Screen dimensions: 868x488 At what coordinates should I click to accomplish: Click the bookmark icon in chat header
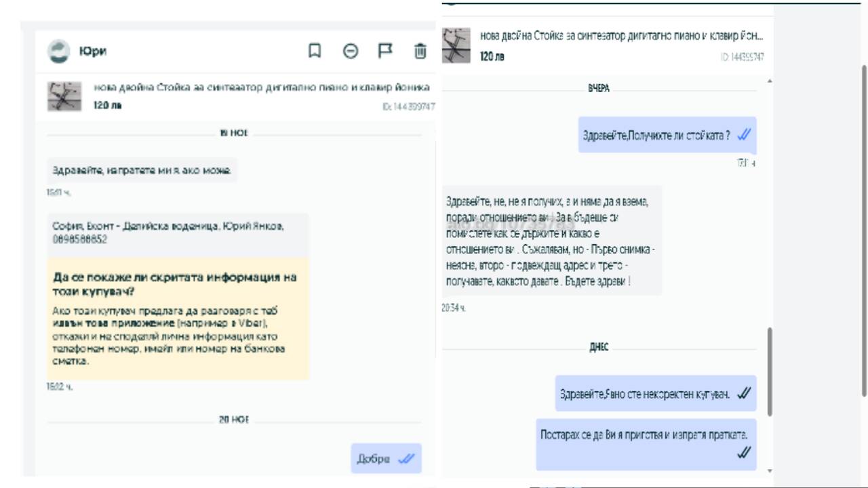coord(315,51)
